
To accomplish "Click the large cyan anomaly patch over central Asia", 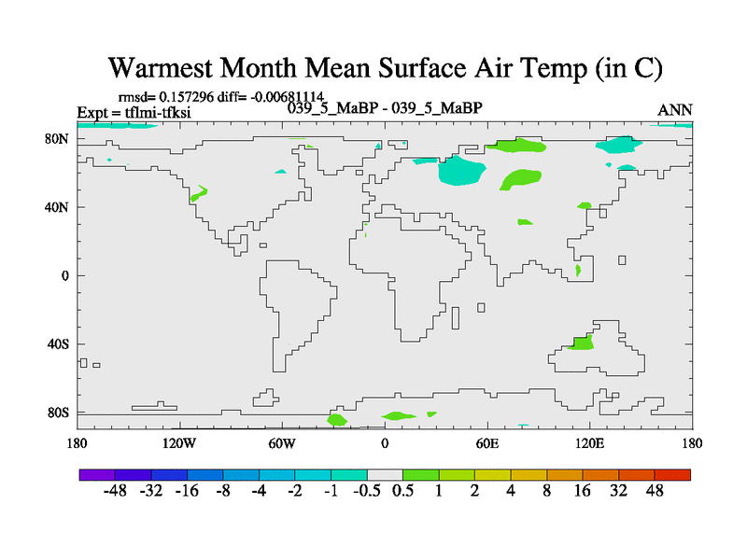I will [x=462, y=170].
